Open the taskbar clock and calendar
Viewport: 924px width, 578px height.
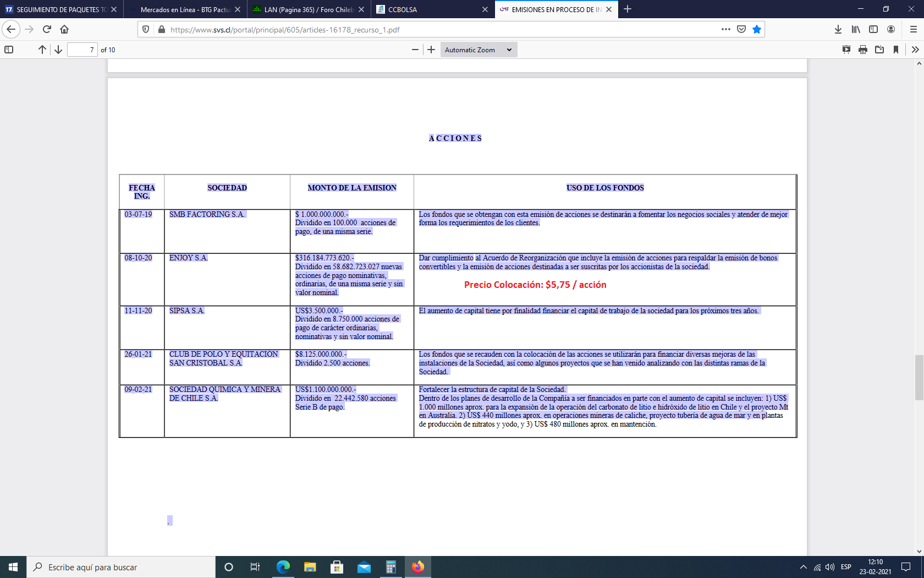click(876, 567)
